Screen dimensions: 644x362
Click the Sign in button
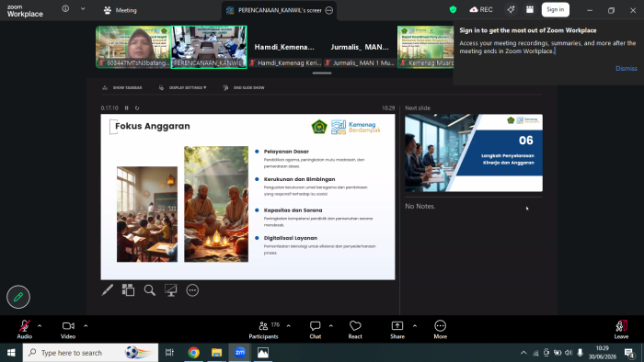(x=556, y=9)
